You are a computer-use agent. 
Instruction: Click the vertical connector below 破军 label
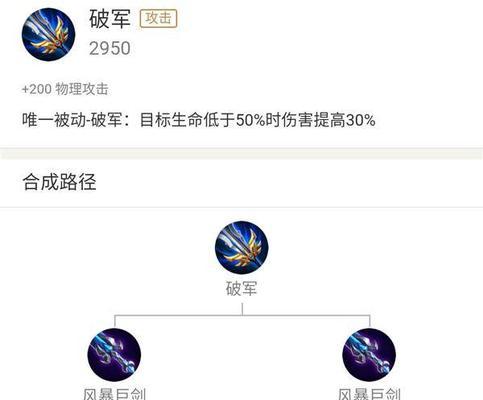tap(242, 309)
